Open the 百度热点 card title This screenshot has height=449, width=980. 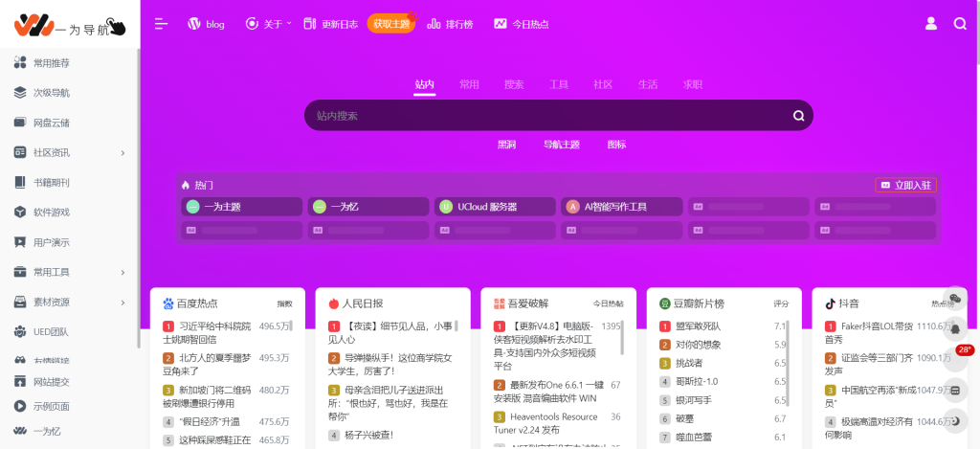click(197, 303)
